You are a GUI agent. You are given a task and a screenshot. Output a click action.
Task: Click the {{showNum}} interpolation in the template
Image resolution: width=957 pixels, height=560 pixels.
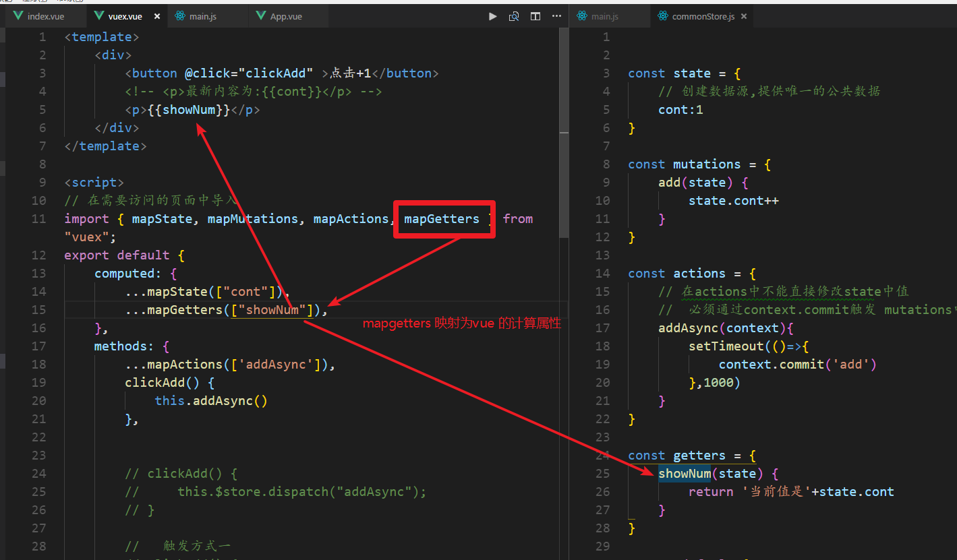click(x=189, y=110)
